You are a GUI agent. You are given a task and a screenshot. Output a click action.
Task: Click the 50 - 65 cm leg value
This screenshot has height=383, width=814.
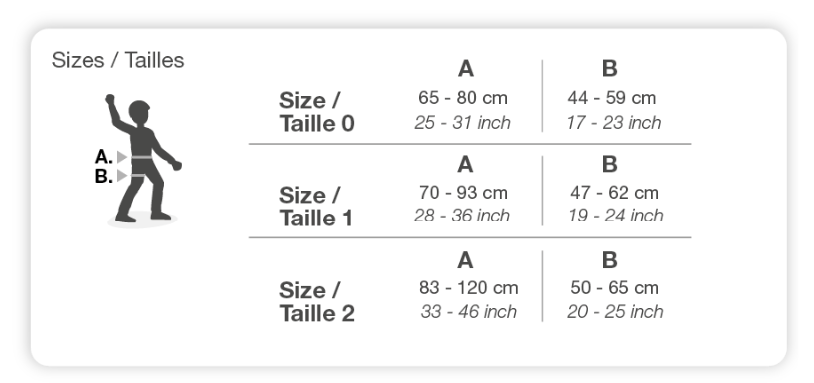pos(614,288)
